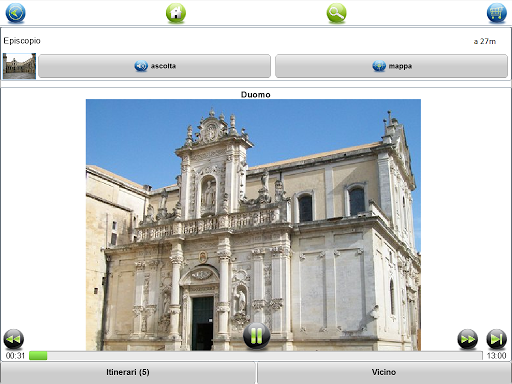Select the Episcopio thumbnail image
Screen dimensions: 512x384
pyautogui.click(x=19, y=66)
